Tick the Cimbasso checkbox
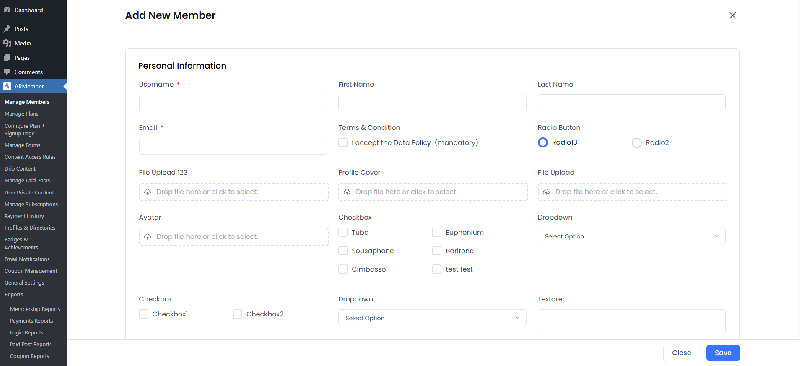Image resolution: width=800 pixels, height=366 pixels. coord(343,269)
